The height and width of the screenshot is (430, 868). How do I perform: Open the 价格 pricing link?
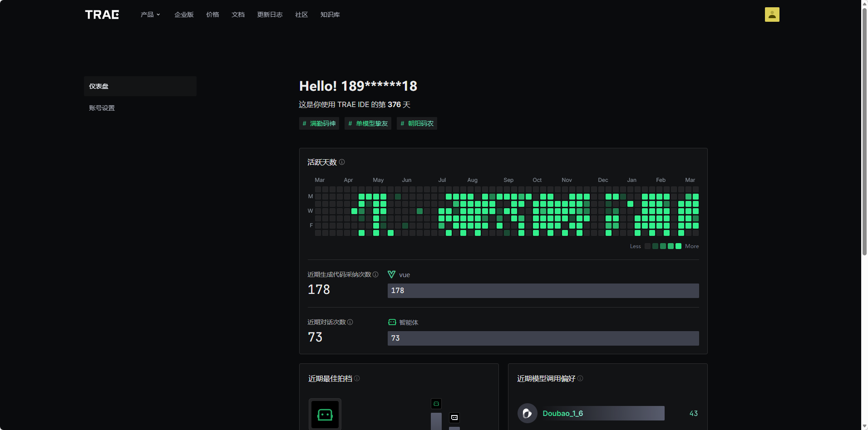[x=212, y=15]
